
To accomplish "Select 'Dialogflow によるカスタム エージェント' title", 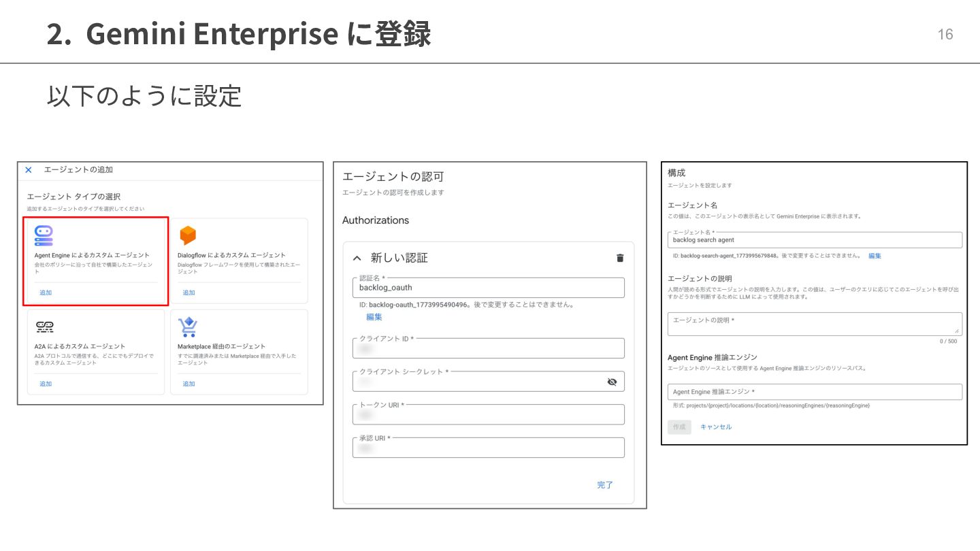I will point(231,255).
